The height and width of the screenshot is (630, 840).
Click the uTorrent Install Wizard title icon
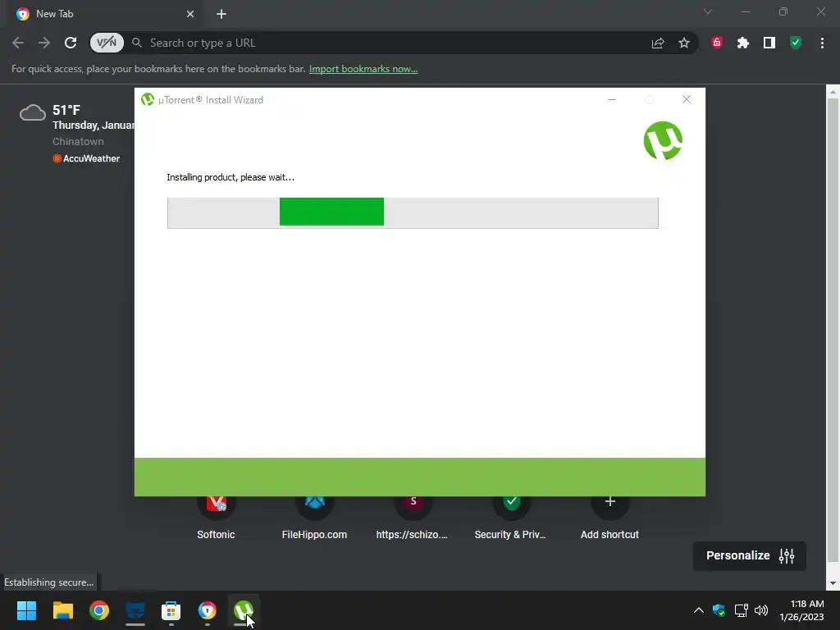pos(148,99)
